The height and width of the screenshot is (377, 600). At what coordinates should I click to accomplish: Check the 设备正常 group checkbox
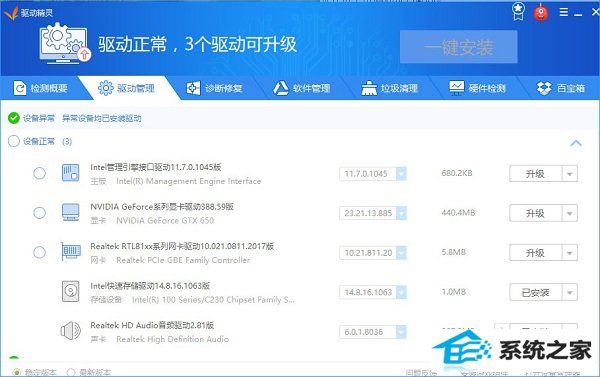[x=14, y=141]
